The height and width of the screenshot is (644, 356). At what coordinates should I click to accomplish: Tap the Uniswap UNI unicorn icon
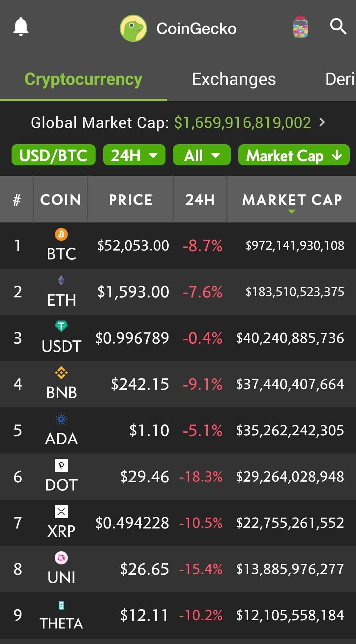[61, 558]
